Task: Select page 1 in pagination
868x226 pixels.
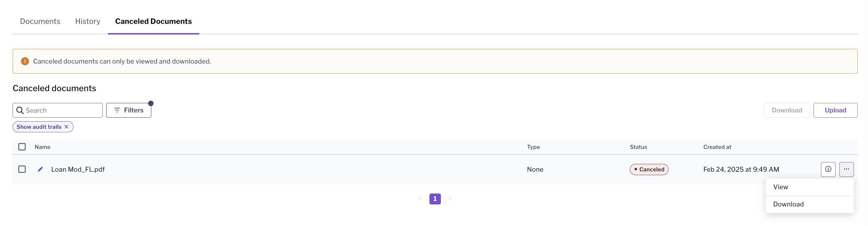Action: click(x=435, y=199)
